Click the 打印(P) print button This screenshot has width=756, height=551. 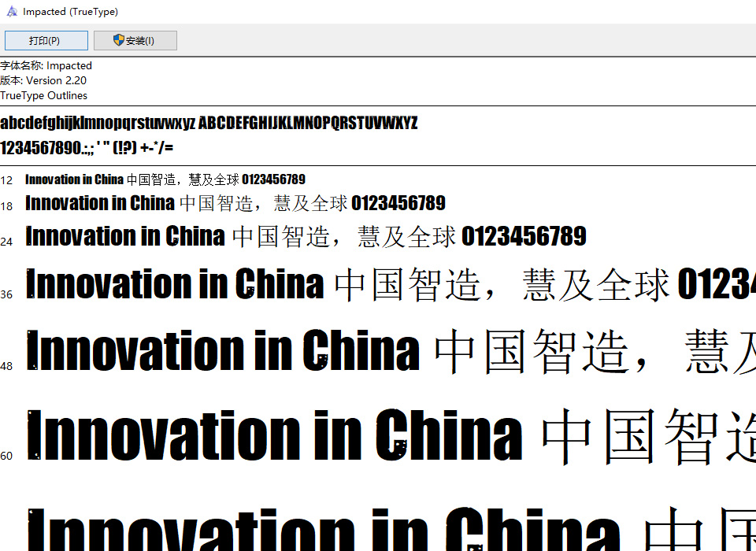click(46, 40)
